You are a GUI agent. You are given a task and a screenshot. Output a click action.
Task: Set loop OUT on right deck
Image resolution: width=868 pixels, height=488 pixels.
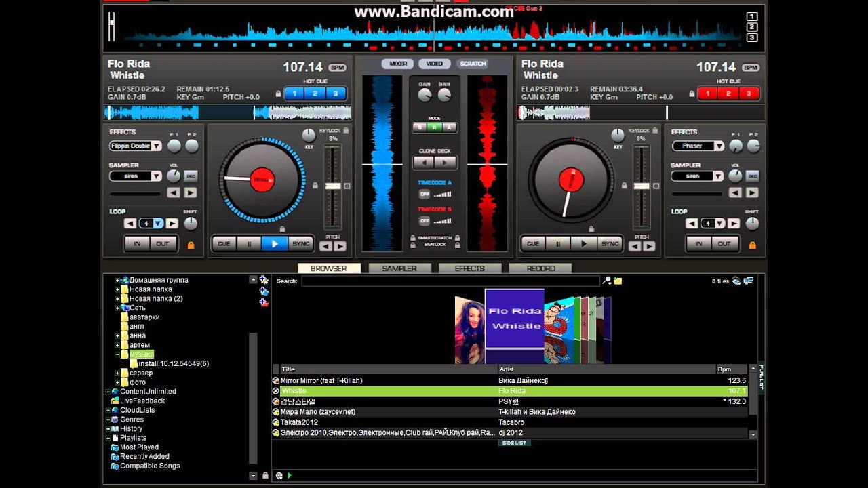(725, 244)
